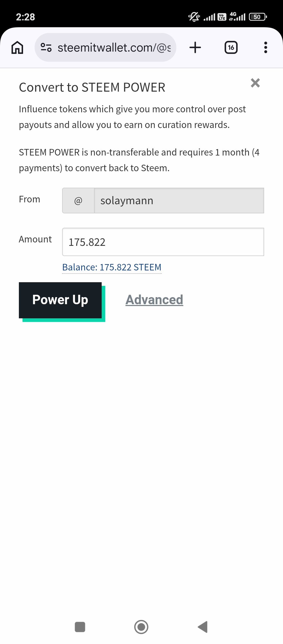Open a new tab with plus icon
This screenshot has height=644, width=283.
[x=195, y=48]
